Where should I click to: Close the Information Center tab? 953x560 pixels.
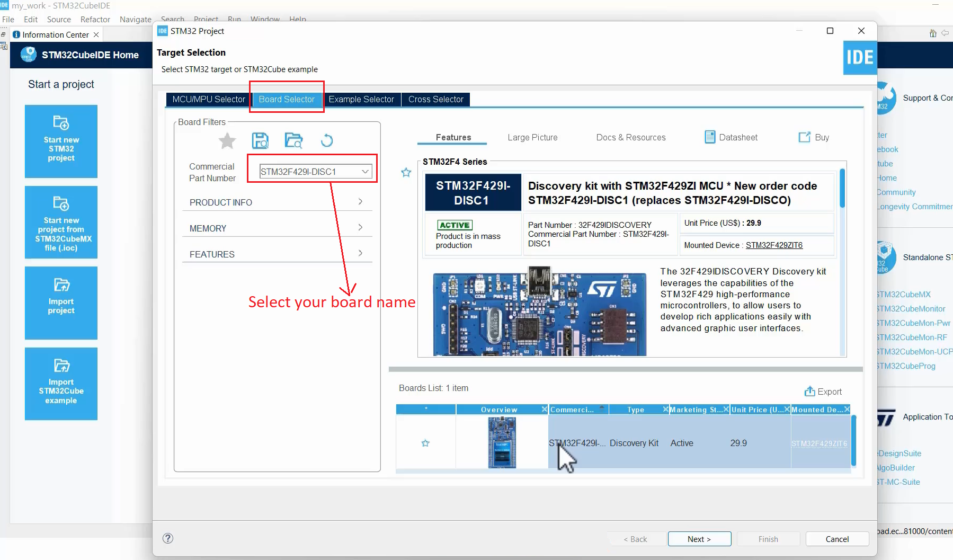(x=96, y=34)
